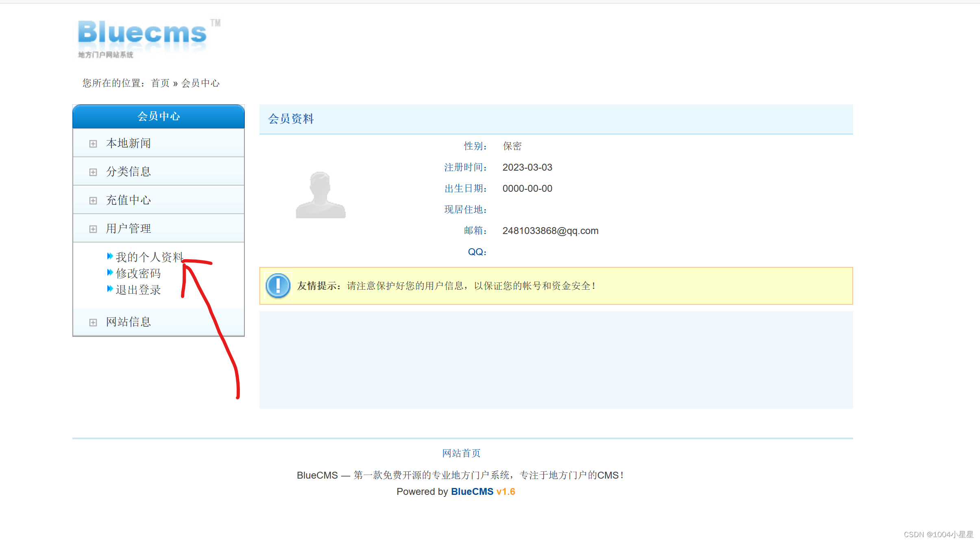Open 我的个人资料 link
Viewport: 980px width, 542px height.
point(150,257)
